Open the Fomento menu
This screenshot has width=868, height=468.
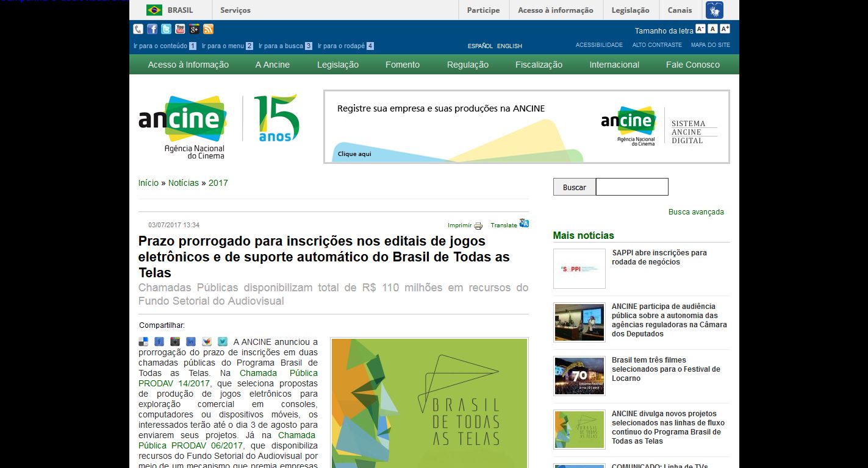(403, 65)
